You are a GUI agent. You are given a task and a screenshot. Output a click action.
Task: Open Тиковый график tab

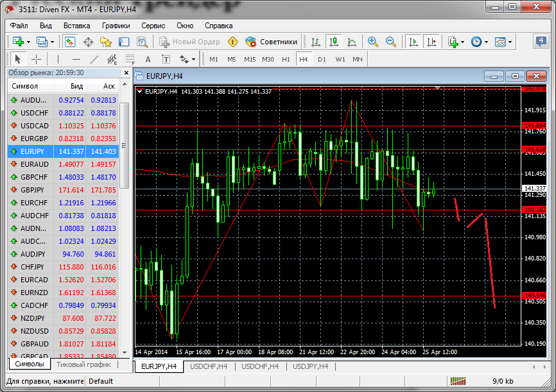pos(83,364)
